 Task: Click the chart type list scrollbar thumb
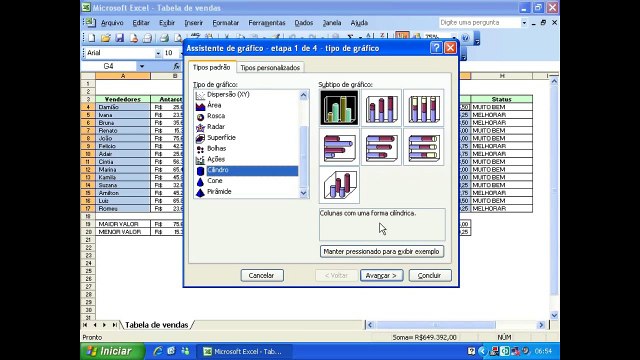tap(304, 157)
